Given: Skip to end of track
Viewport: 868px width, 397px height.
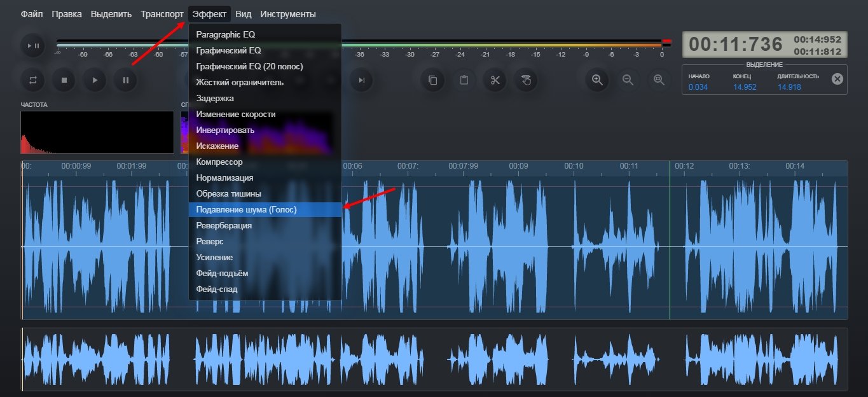Looking at the screenshot, I should click(361, 80).
